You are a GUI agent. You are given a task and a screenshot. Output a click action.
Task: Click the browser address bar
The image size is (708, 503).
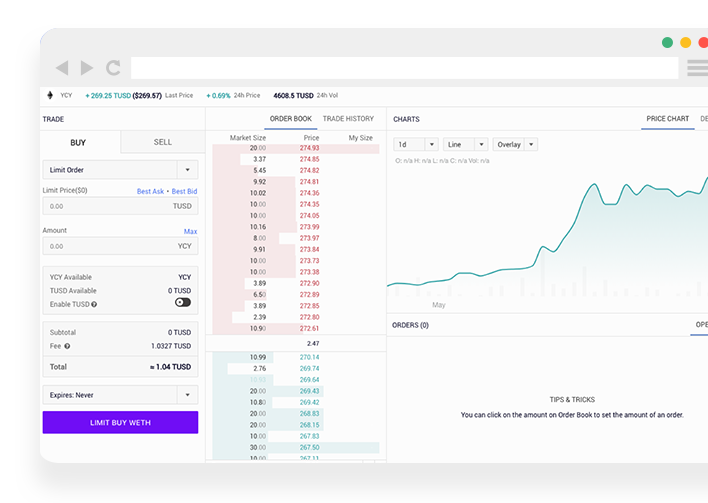pos(405,68)
